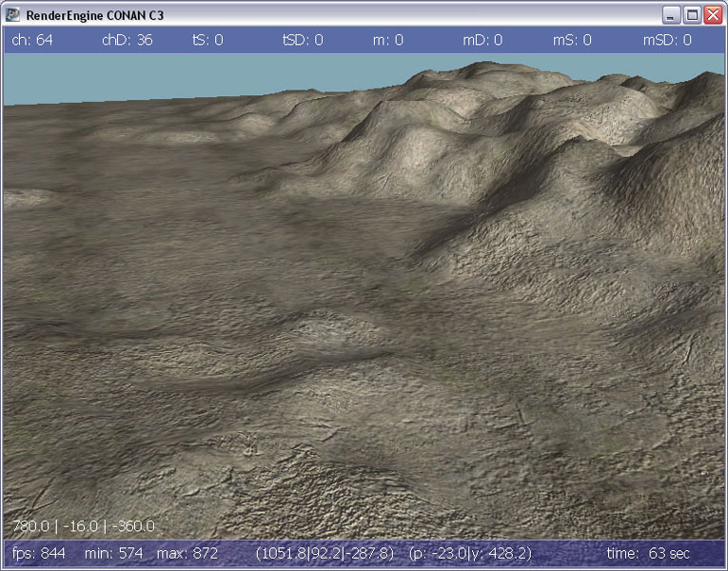Maximize the RenderEngine window

(693, 15)
